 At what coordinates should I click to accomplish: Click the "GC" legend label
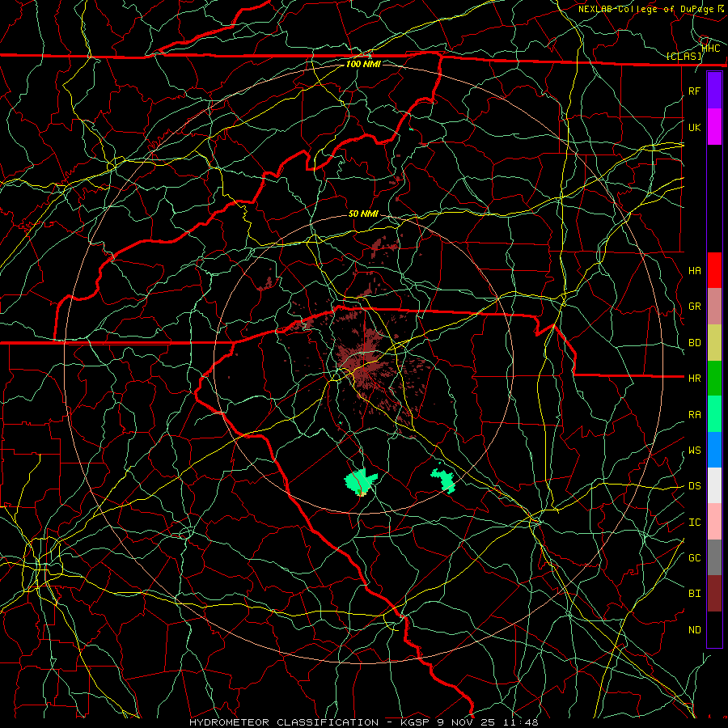point(694,558)
